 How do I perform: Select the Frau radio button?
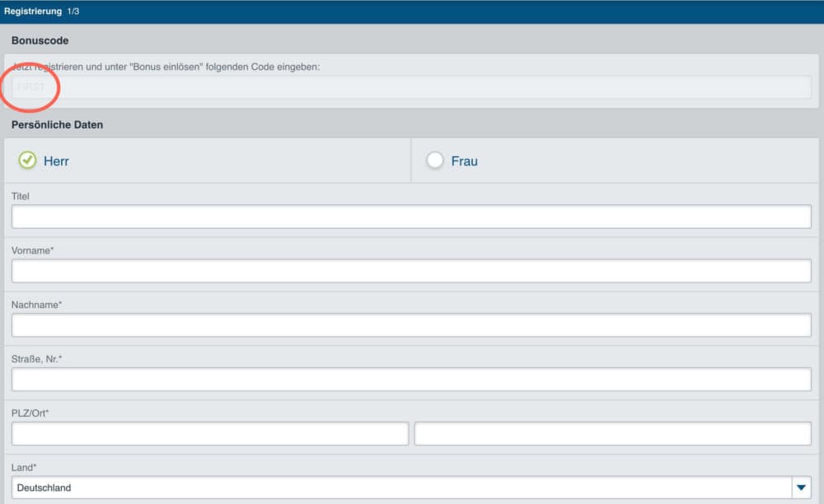pyautogui.click(x=435, y=161)
